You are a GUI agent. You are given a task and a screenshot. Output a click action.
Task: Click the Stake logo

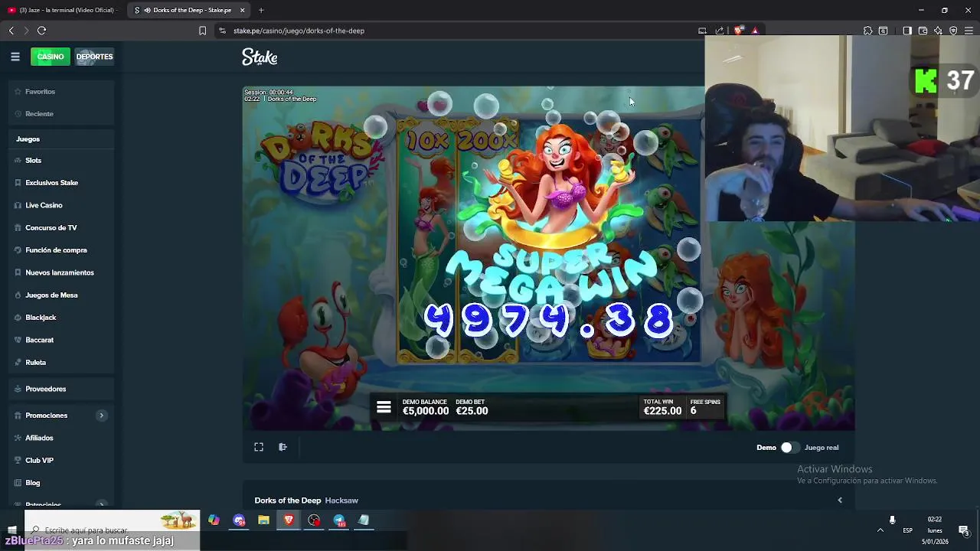coord(260,57)
